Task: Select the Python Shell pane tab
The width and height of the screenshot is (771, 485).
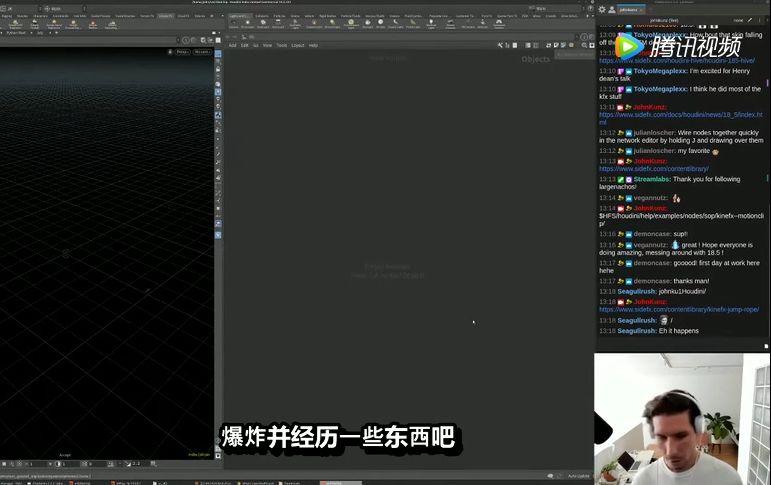Action: [16, 32]
